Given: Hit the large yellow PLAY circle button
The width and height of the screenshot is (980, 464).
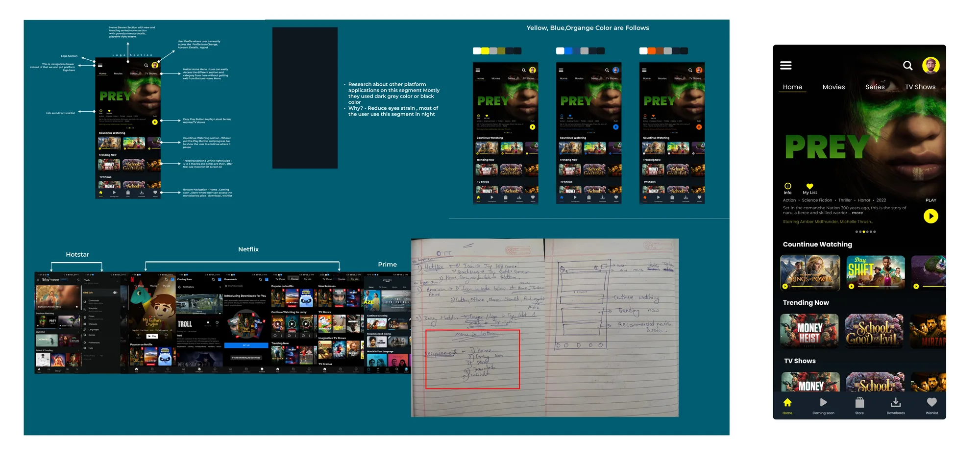Looking at the screenshot, I should (931, 216).
